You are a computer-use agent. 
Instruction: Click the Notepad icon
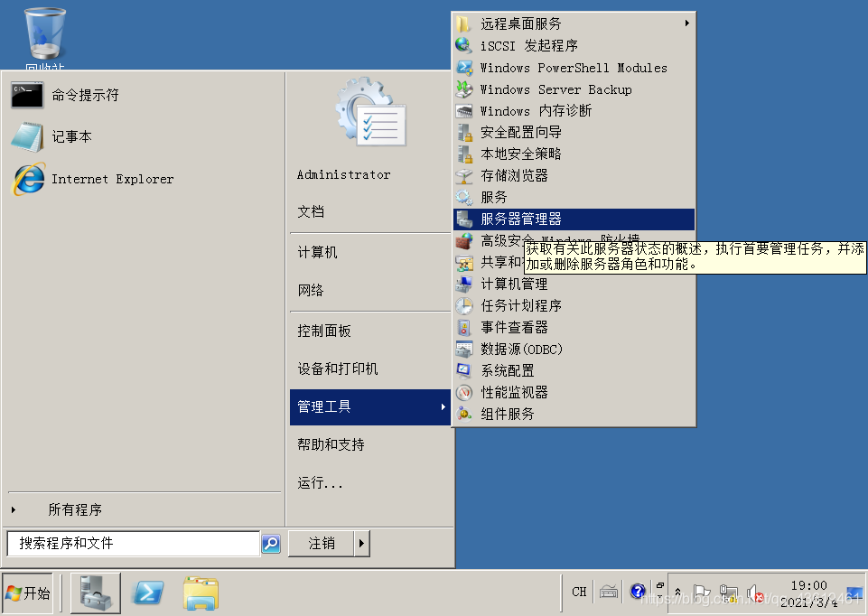27,136
